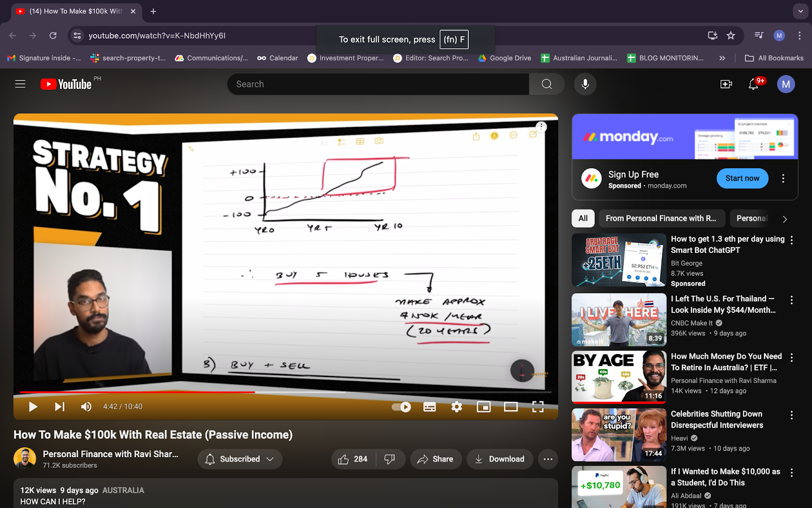
Task: Toggle subtitles closed captions button
Action: 430,406
